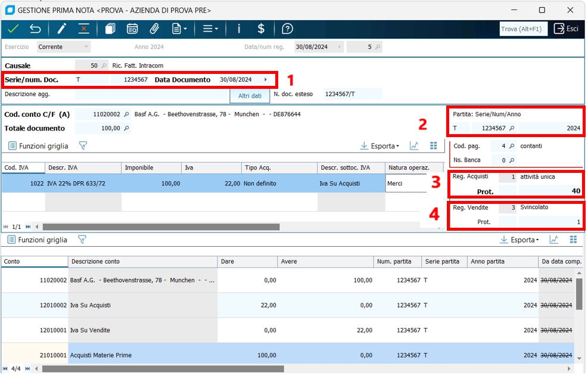Open attachments with the paperclip icon

154,29
